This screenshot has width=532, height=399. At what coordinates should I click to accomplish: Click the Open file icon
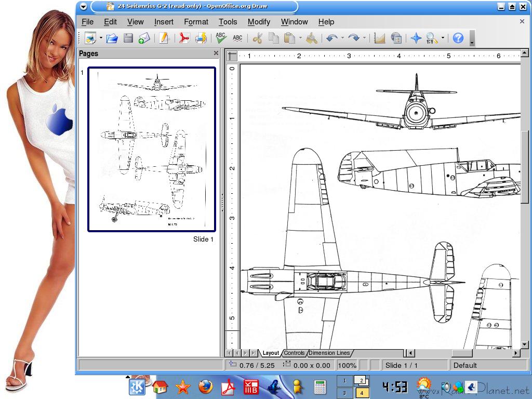point(112,38)
